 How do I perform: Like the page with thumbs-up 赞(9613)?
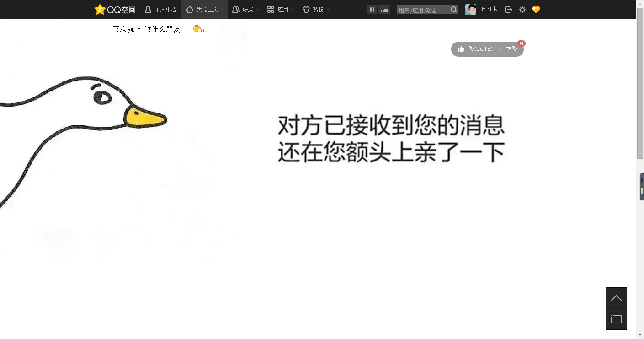pyautogui.click(x=475, y=49)
